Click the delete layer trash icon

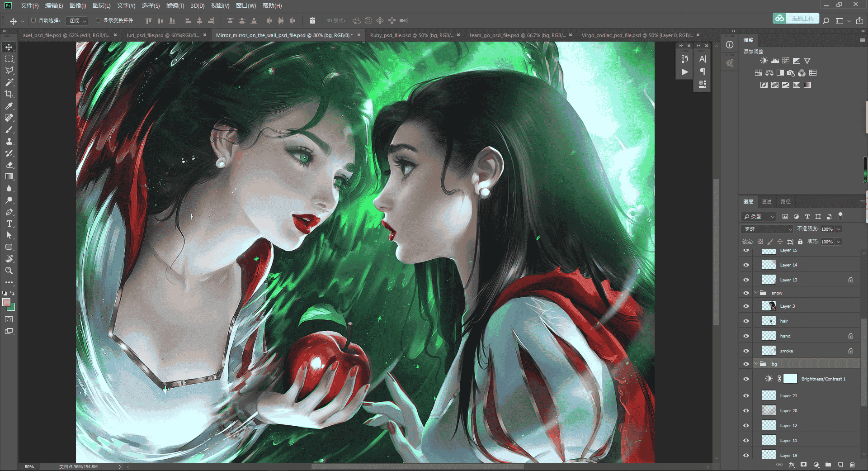pyautogui.click(x=852, y=465)
